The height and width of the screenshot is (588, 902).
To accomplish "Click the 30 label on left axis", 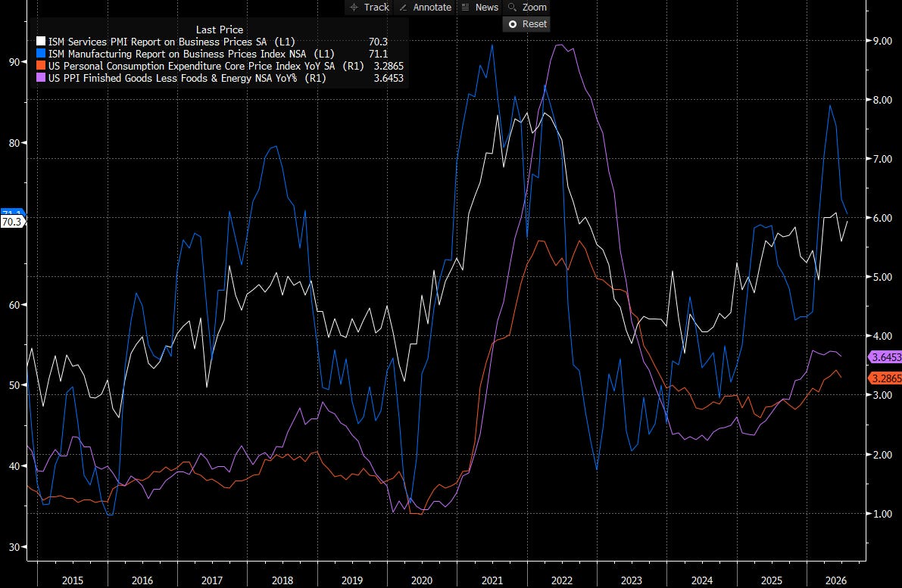I will tap(14, 547).
